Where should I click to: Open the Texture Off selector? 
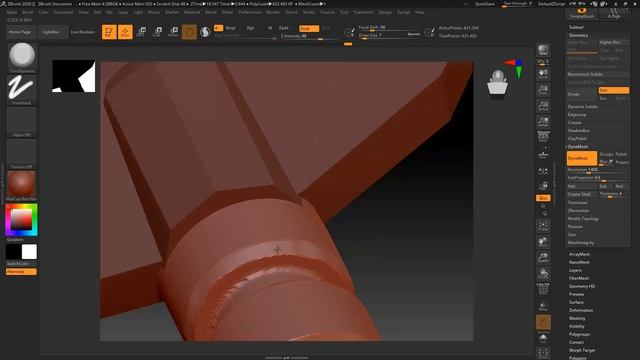[22, 154]
